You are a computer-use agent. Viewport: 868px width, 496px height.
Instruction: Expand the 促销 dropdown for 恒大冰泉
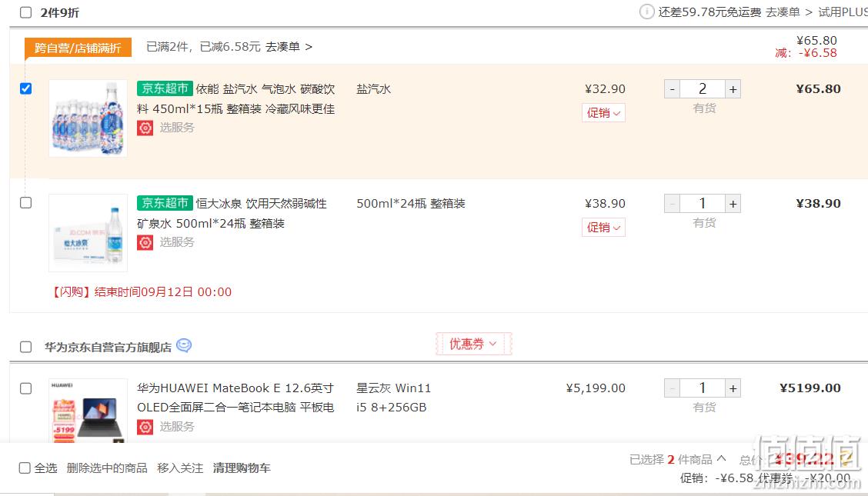tap(603, 228)
